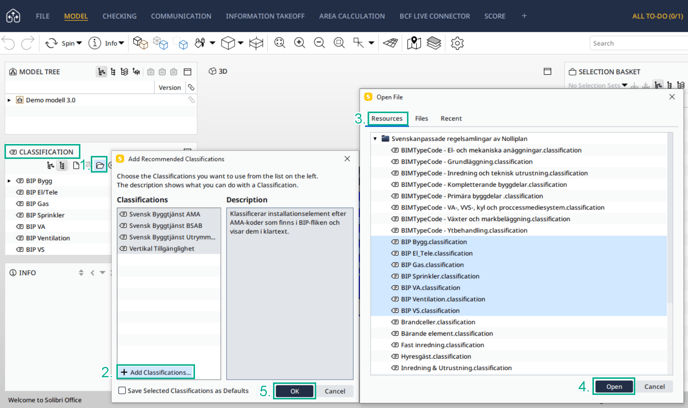The image size is (688, 408).
Task: Select the walk footprints icon
Action: coord(200,43)
